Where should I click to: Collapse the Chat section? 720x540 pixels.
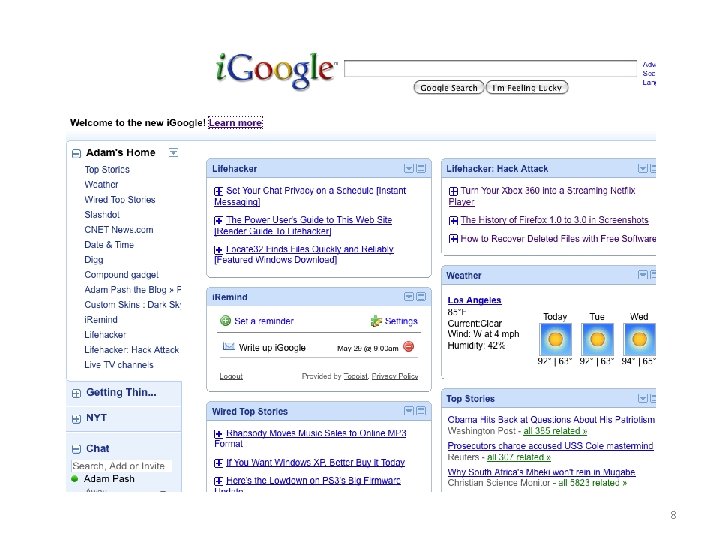[76, 449]
